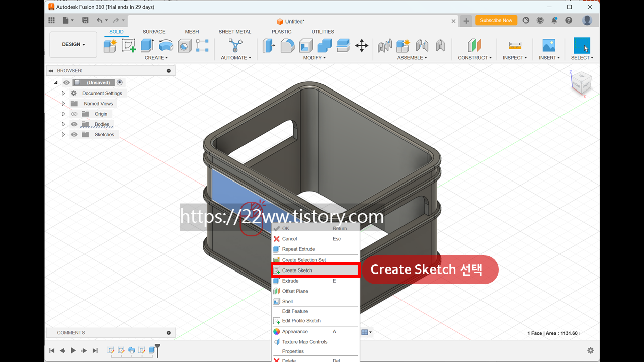Open the job status clock icon

[x=540, y=20]
